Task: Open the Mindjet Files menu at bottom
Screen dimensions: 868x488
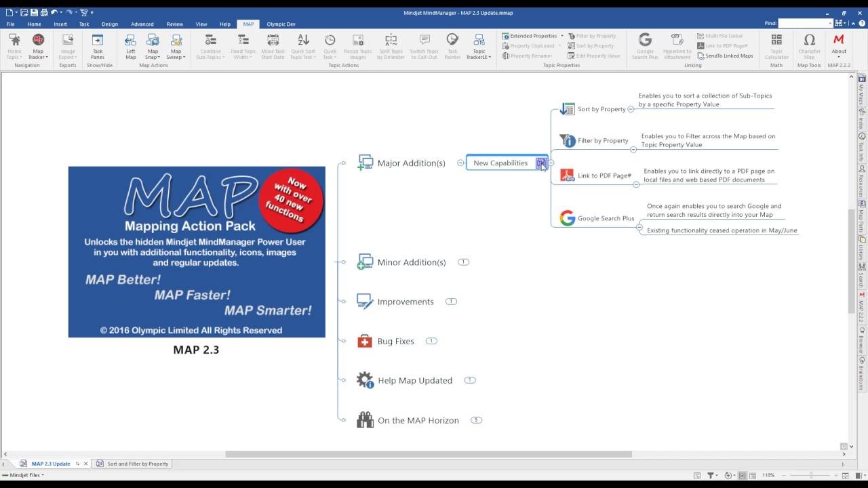Action: coord(23,475)
